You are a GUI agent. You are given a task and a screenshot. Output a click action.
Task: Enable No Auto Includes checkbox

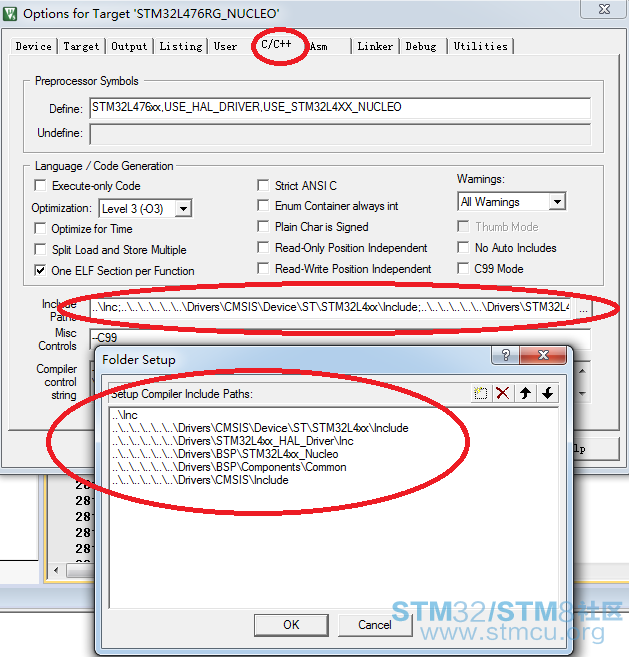pyautogui.click(x=463, y=247)
